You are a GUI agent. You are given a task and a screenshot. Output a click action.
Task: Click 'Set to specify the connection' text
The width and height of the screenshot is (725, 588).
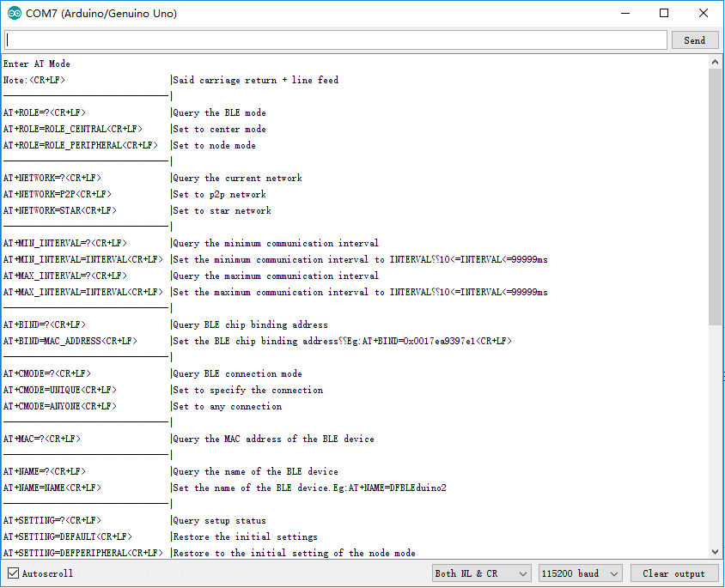248,391
